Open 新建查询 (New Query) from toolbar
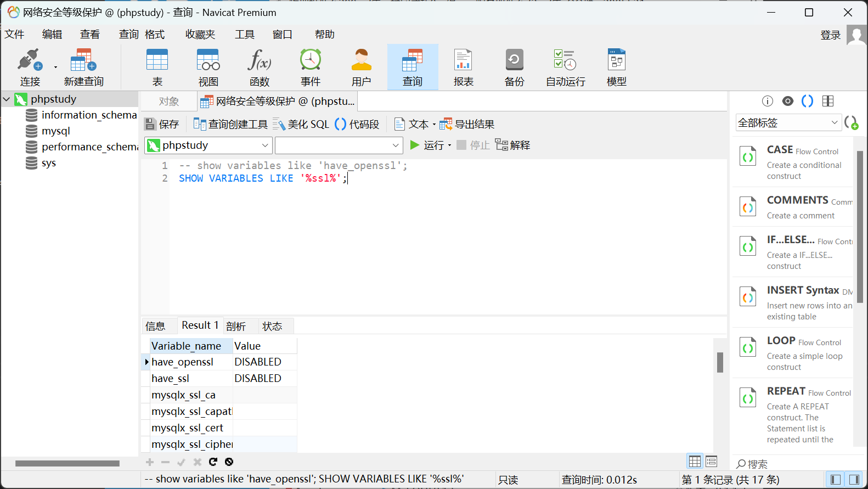868x489 pixels. 83,67
